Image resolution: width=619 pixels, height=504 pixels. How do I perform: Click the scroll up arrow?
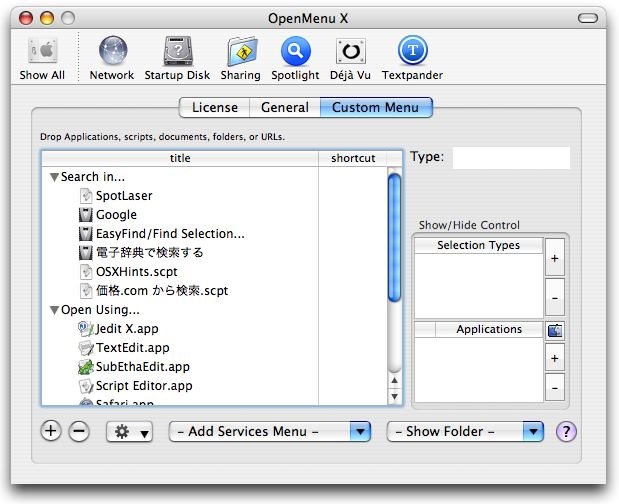point(394,380)
